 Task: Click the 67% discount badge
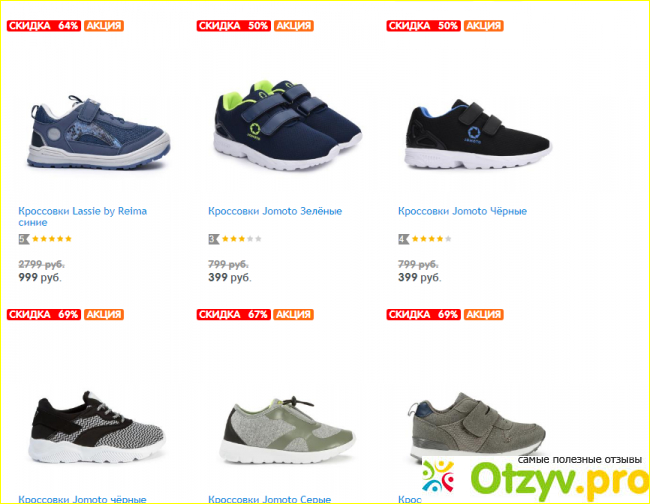234,315
